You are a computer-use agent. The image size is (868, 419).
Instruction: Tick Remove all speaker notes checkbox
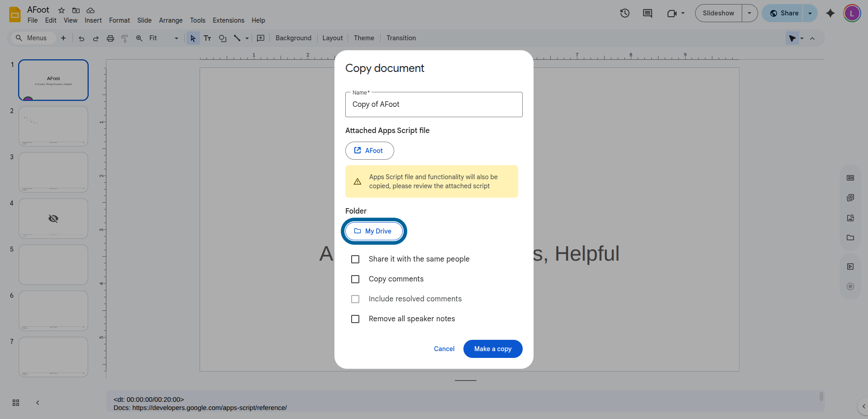355,319
